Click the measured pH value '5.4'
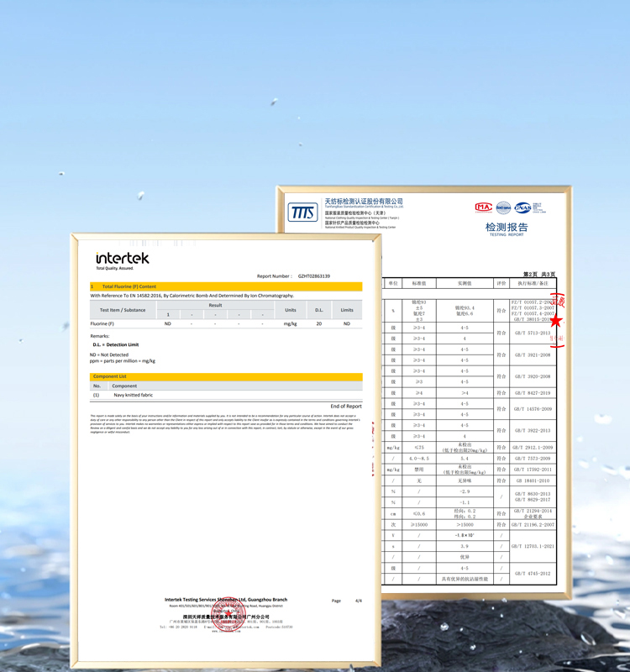Screen dimensions: 630x672 tap(465, 459)
